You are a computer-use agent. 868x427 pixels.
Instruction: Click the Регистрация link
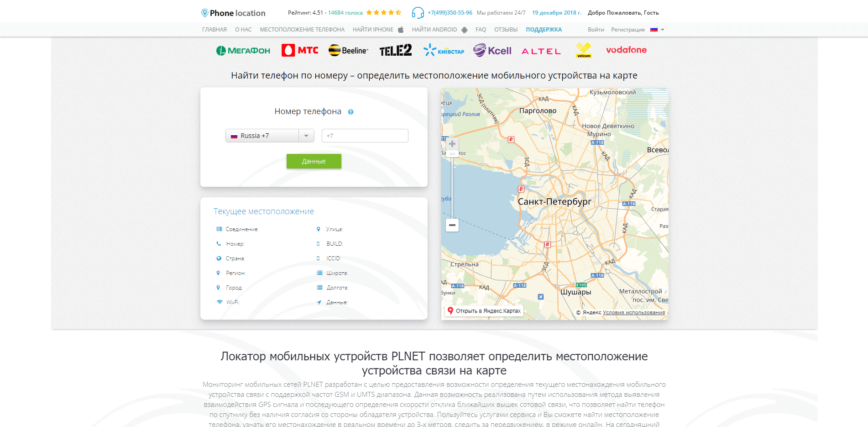tap(627, 30)
